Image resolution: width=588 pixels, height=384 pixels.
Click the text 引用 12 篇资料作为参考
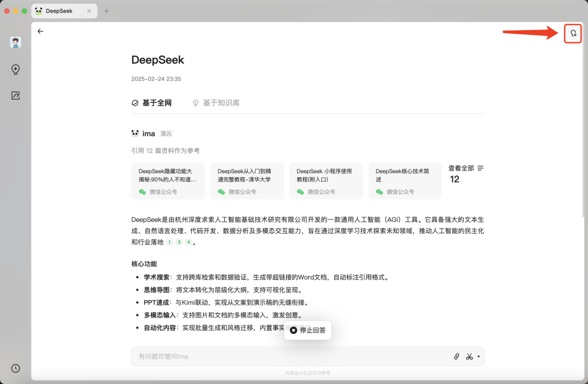pyautogui.click(x=166, y=151)
